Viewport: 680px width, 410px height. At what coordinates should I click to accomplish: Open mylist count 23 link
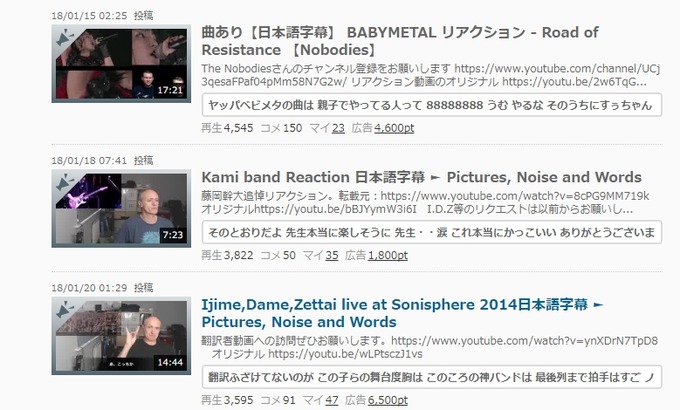click(338, 128)
